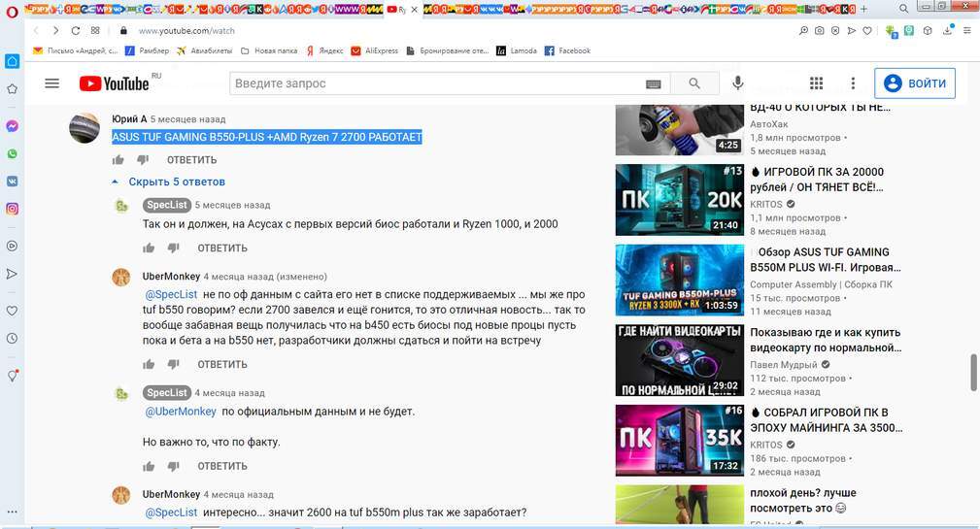Viewport: 980px width, 529px height.
Task: Go forward with browser forward arrow
Action: pos(55,31)
